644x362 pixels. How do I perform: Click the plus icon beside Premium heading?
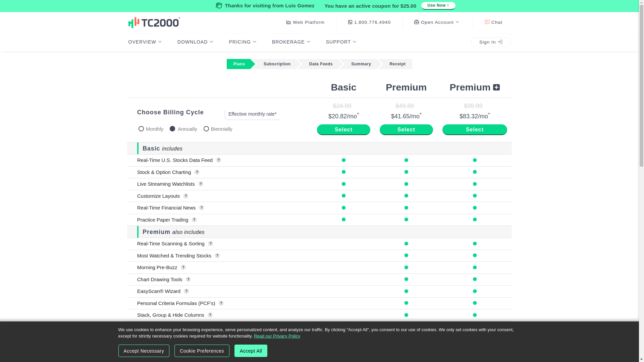496,87
